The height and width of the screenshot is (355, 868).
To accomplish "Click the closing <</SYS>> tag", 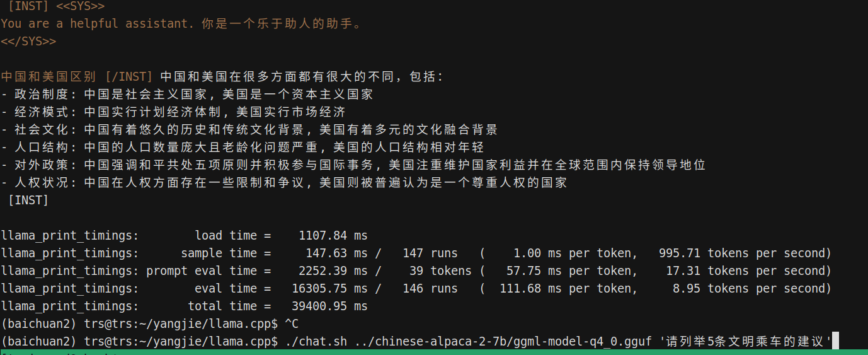I will click(28, 41).
